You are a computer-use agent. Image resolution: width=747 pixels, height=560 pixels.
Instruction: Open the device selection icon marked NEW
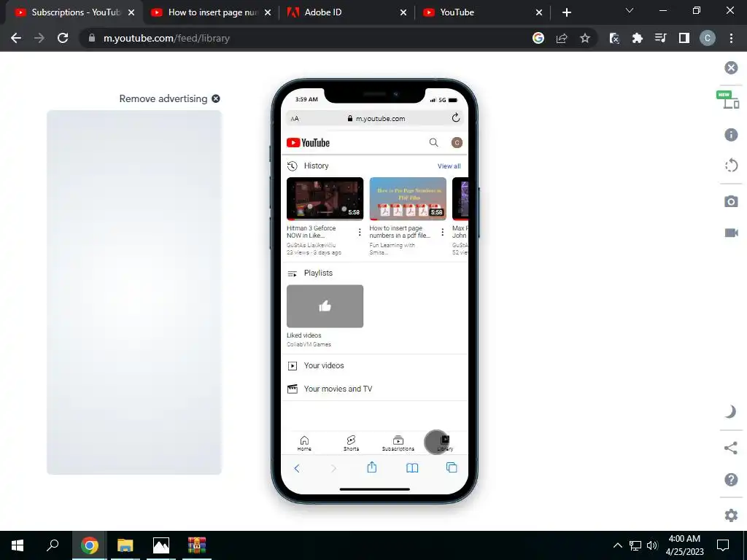click(729, 100)
